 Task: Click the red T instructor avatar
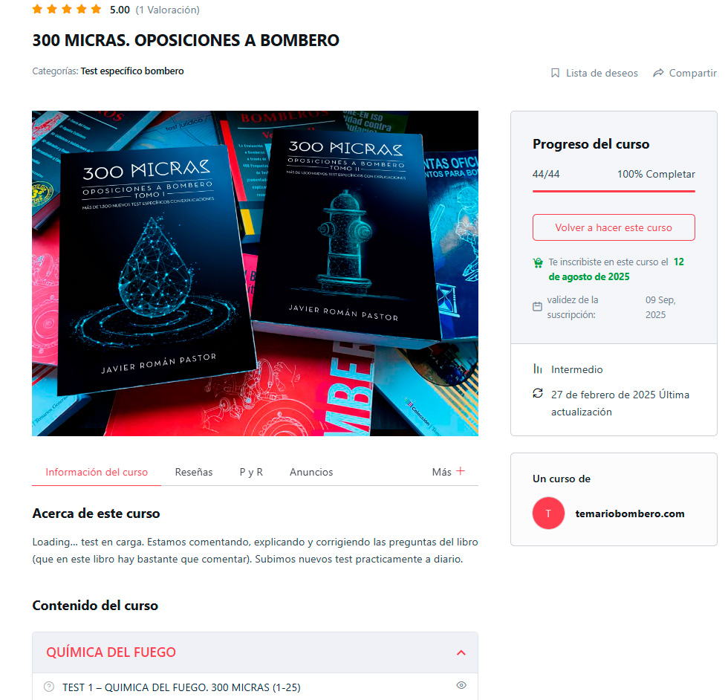[548, 513]
